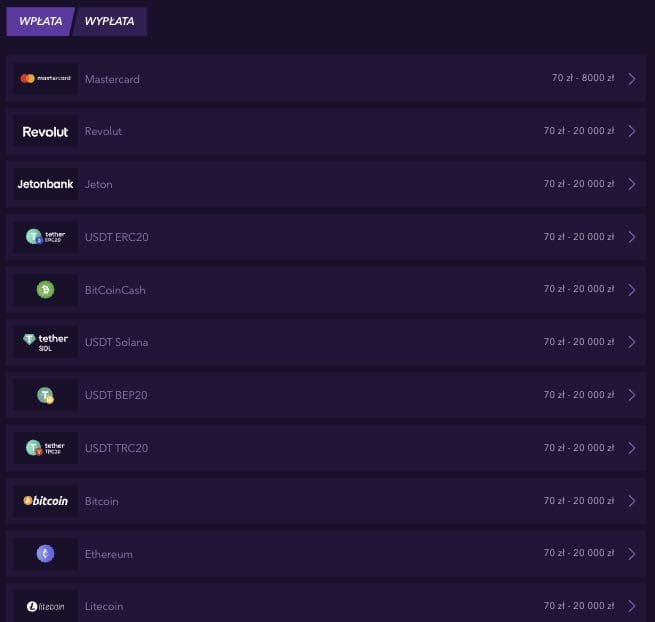Choose the USDT Solana payment label
This screenshot has height=622, width=655.
(116, 342)
